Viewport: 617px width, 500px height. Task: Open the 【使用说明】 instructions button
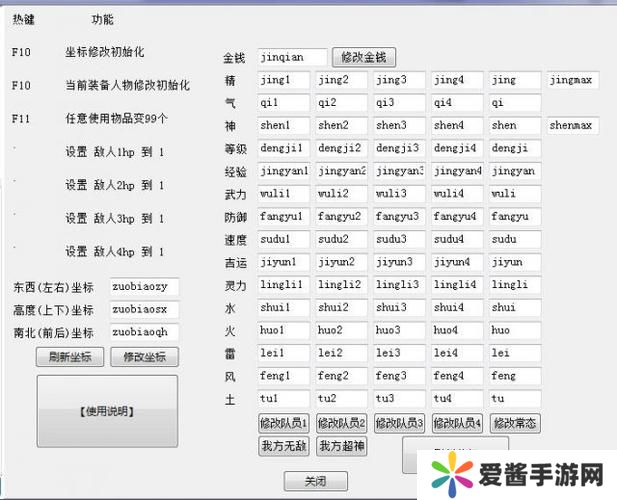click(x=107, y=411)
